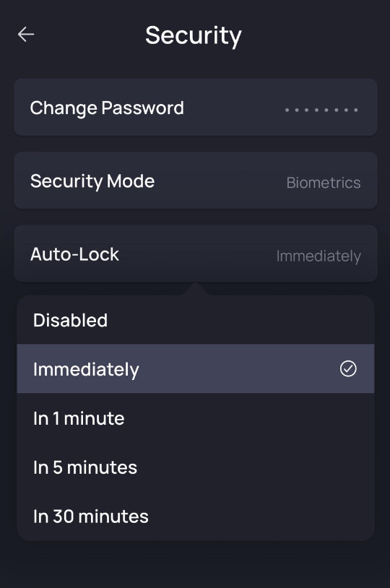Viewport: 390px width, 588px height.
Task: Click the grey Immediately value beside Auto-Lock
Action: click(x=318, y=256)
